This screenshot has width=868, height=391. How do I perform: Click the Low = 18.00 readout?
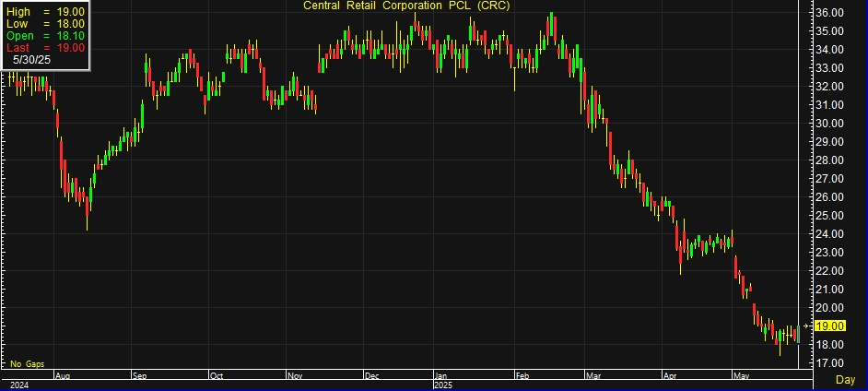[45, 24]
